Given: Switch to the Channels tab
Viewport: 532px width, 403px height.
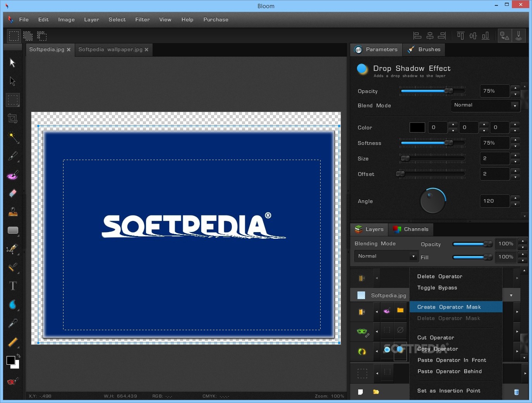Looking at the screenshot, I should pos(411,229).
